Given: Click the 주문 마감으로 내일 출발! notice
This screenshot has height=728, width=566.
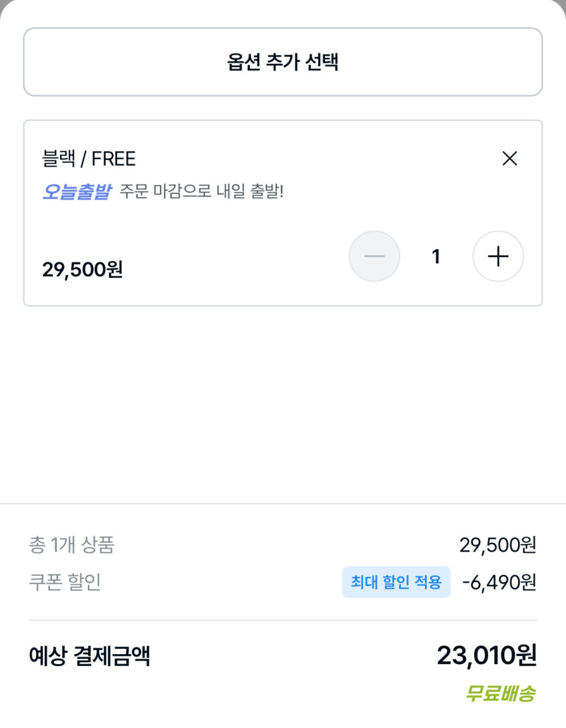Looking at the screenshot, I should click(202, 192).
